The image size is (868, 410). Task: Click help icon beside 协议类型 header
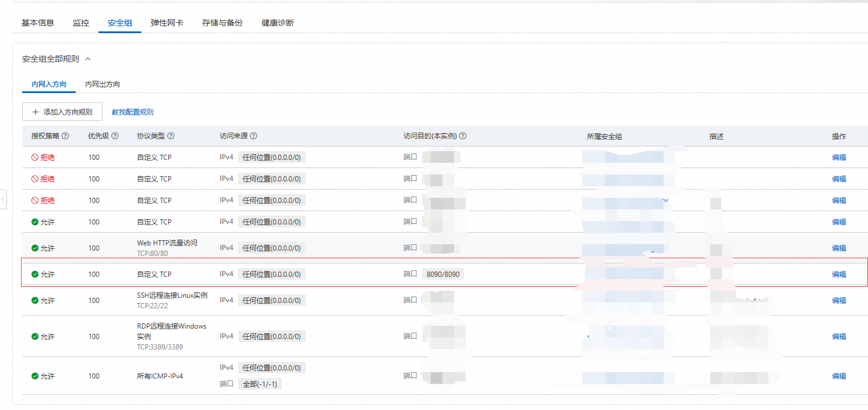point(171,136)
